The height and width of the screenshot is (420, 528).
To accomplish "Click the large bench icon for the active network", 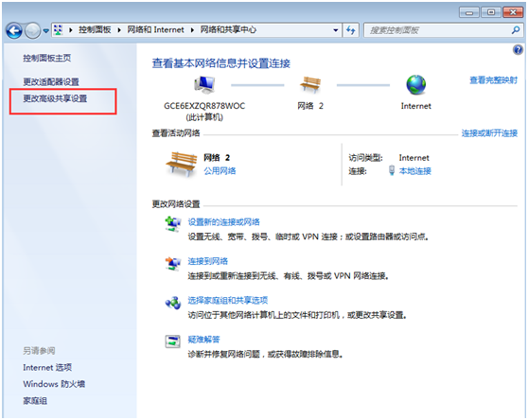I will (x=181, y=165).
